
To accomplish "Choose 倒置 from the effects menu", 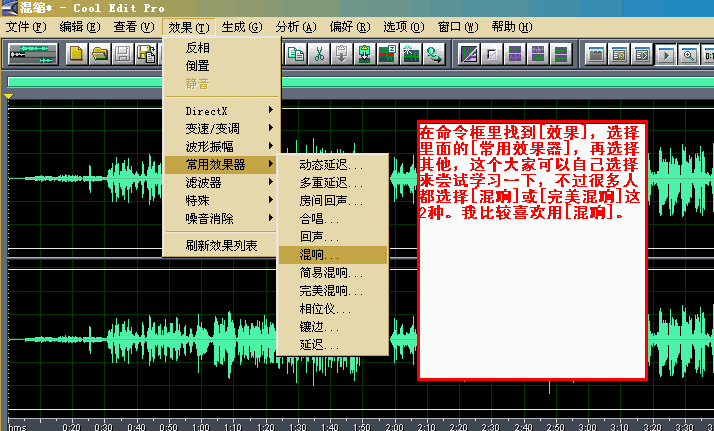I will click(x=221, y=66).
